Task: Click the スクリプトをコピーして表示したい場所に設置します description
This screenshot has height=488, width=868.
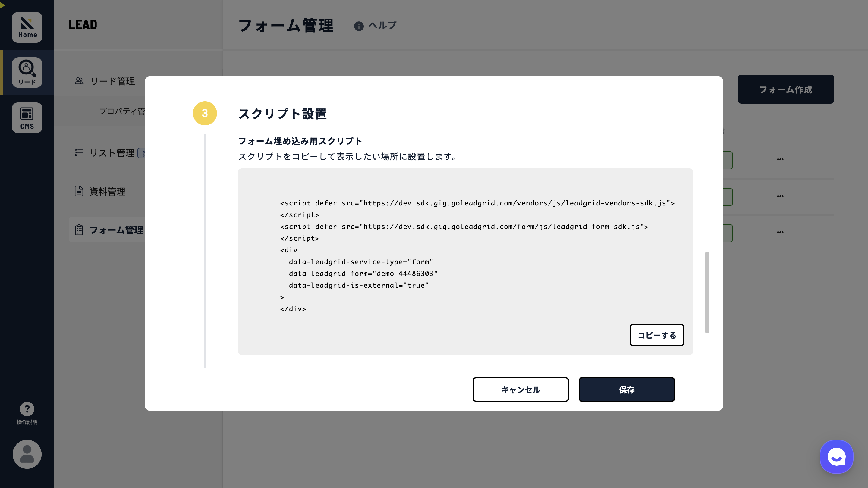Action: (348, 157)
